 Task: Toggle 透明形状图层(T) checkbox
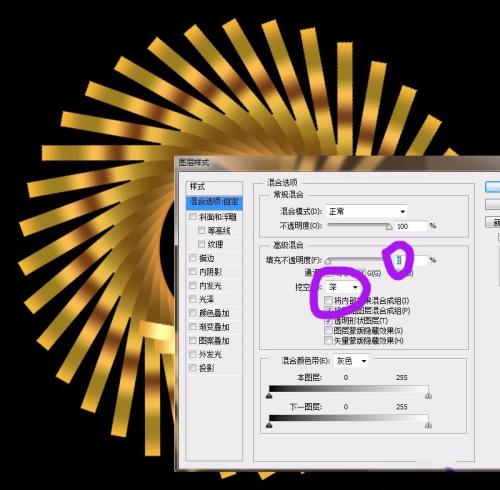(x=328, y=321)
